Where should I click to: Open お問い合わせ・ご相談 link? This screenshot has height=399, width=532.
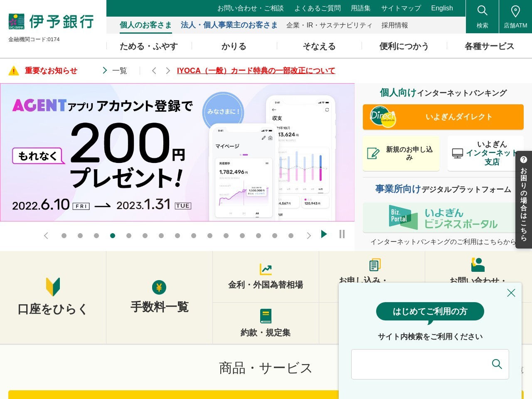pyautogui.click(x=251, y=8)
